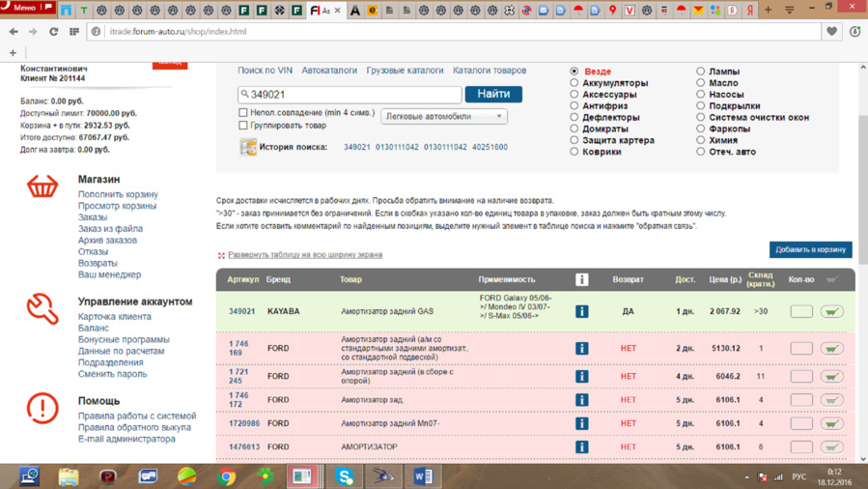Click article number 349021 in results

(x=242, y=311)
